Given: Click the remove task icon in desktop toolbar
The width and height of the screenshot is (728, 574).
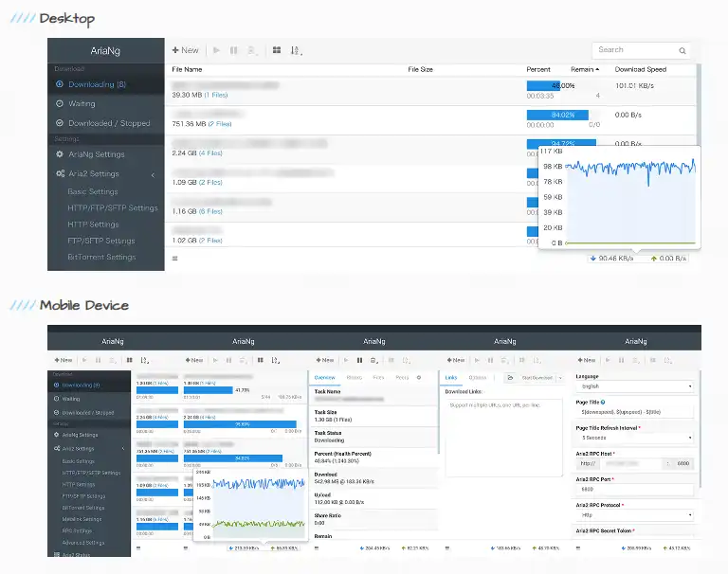Looking at the screenshot, I should [252, 50].
